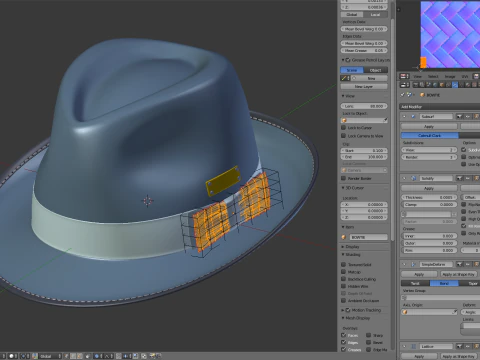This screenshot has height=360, width=480.
Task: Adjust the Mean Crease value slider
Action: pos(364,51)
